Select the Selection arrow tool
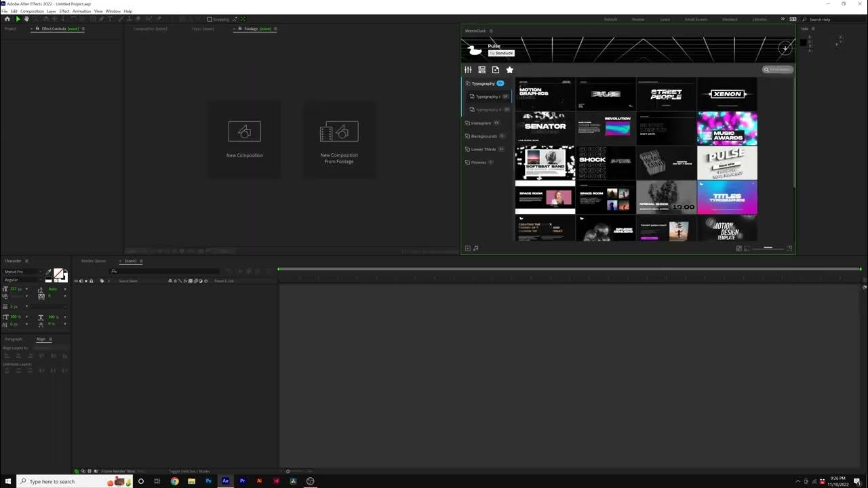This screenshot has width=868, height=488. [18, 19]
